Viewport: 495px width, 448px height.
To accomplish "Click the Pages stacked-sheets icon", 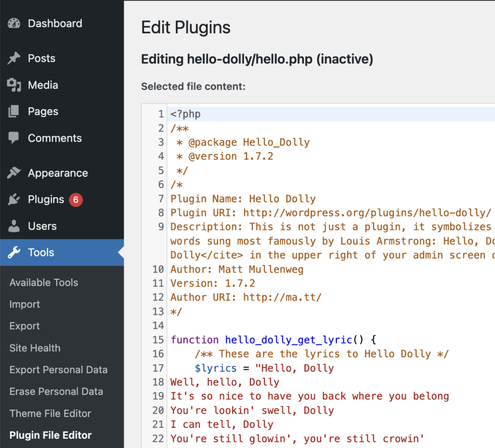I will [14, 112].
